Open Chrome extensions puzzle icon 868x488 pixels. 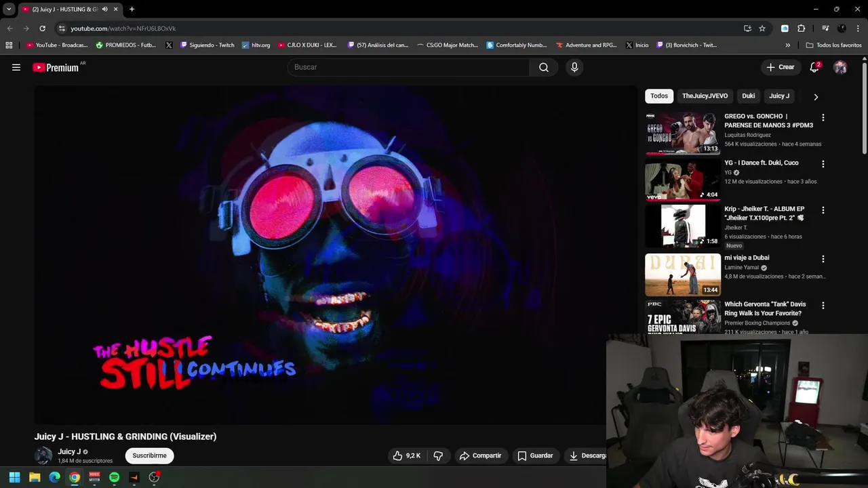[801, 28]
